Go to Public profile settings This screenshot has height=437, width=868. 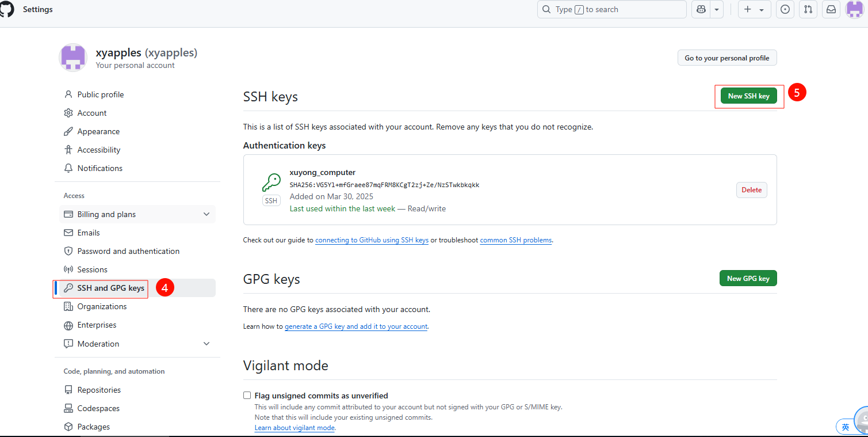pyautogui.click(x=100, y=94)
